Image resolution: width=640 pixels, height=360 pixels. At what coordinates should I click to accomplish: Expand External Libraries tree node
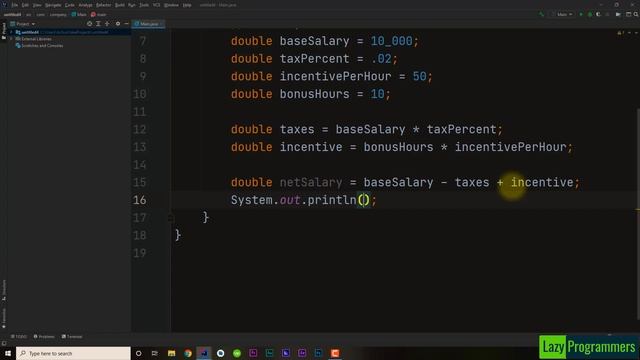point(11,39)
